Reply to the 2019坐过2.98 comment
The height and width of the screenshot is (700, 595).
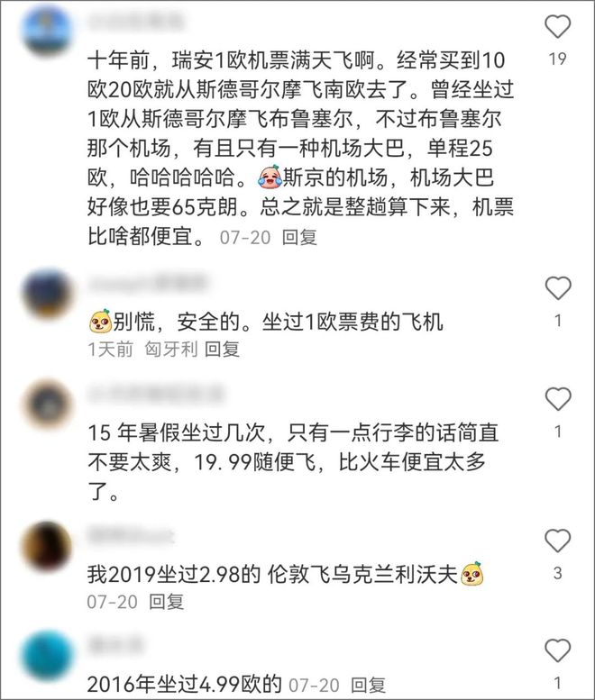[166, 602]
